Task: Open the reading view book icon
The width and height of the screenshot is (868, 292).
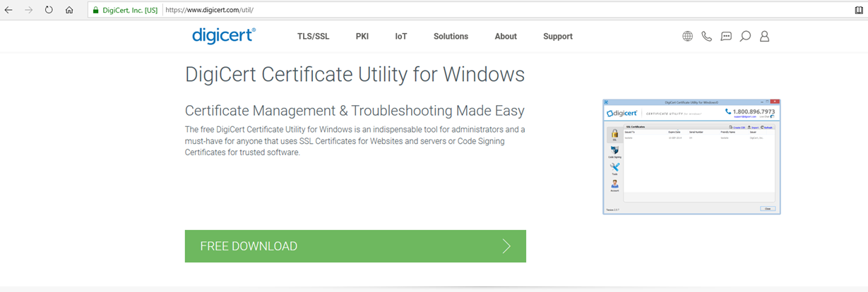Action: [x=859, y=10]
